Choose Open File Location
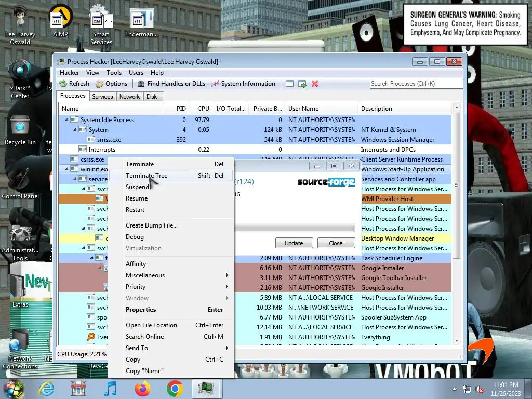The image size is (532, 399). (x=171, y=325)
